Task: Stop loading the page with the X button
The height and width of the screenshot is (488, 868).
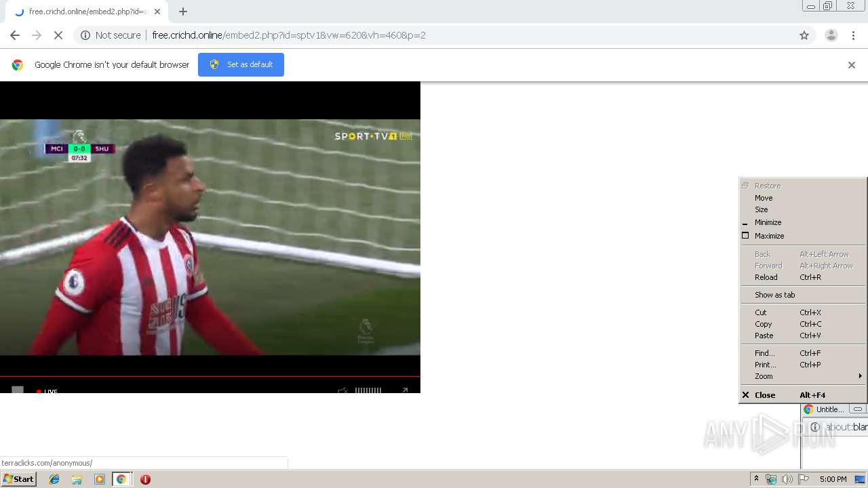Action: 58,35
